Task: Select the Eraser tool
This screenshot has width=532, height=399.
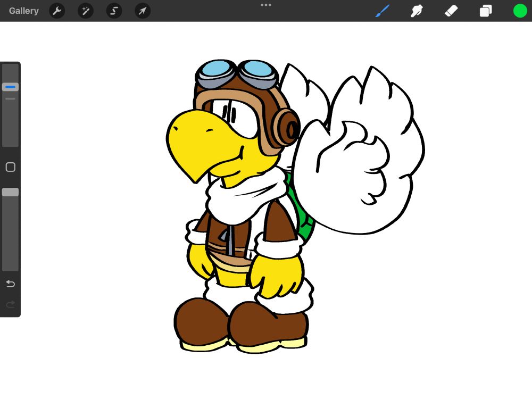Action: pos(451,11)
